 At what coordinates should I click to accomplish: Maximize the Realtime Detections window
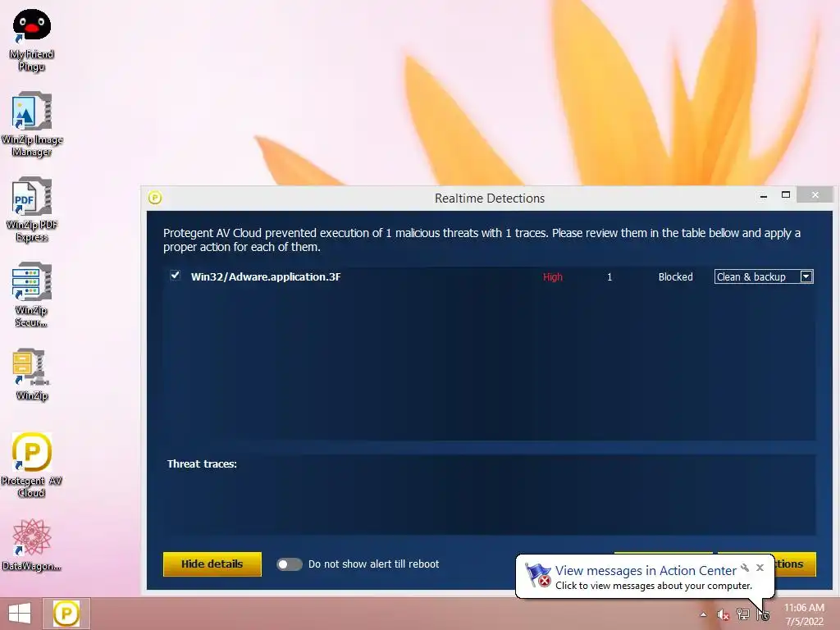[786, 195]
